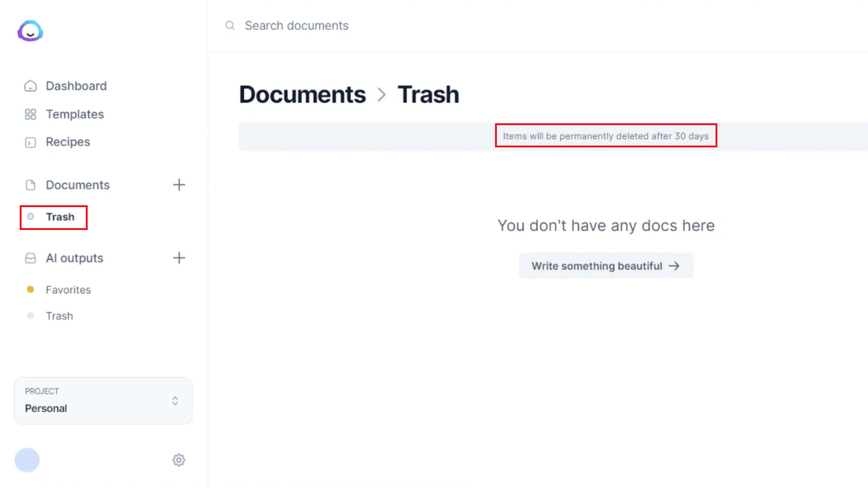Click the Dashboard home icon

[x=30, y=86]
